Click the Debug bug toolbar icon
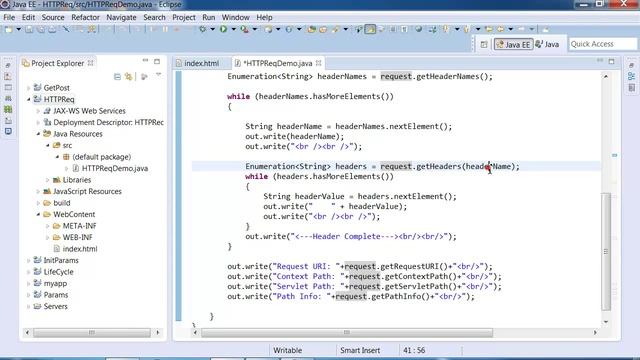This screenshot has width=640, height=360. point(202,29)
